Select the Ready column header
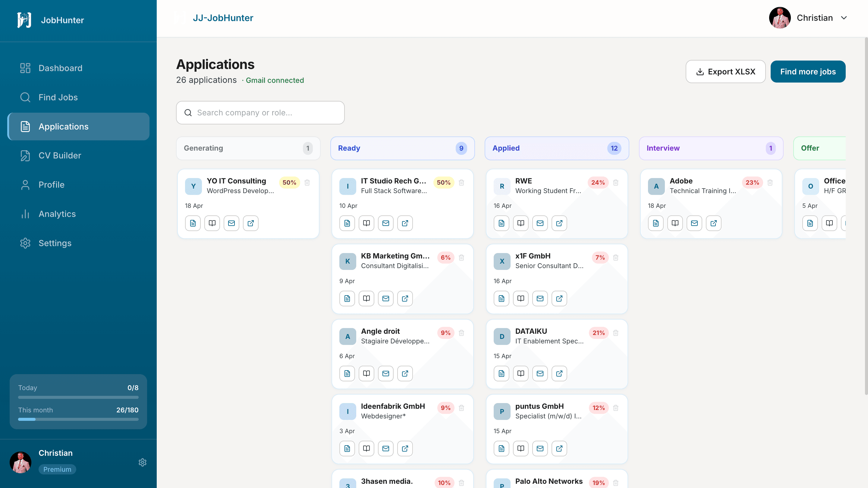The height and width of the screenshot is (488, 868). pyautogui.click(x=402, y=148)
